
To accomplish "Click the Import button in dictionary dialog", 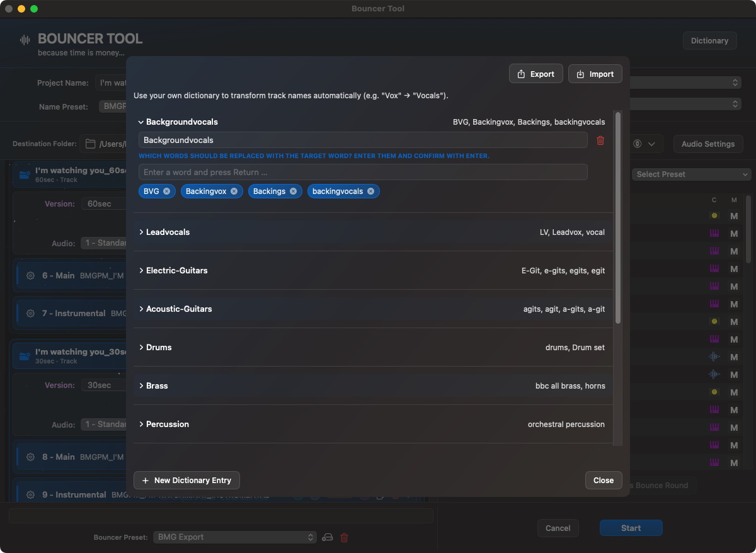I will (595, 74).
